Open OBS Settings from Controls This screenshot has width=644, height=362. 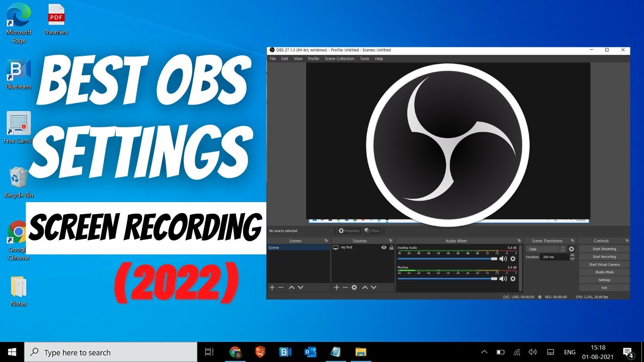(604, 280)
